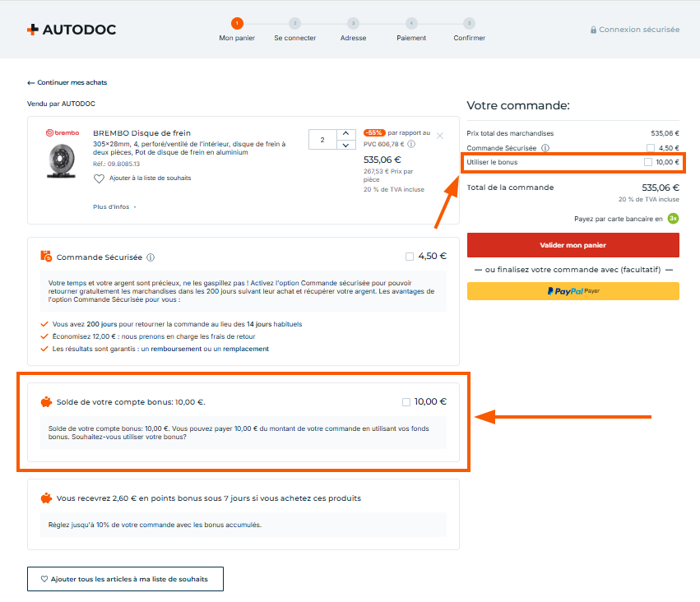Open info icon next to PVC price

411,144
